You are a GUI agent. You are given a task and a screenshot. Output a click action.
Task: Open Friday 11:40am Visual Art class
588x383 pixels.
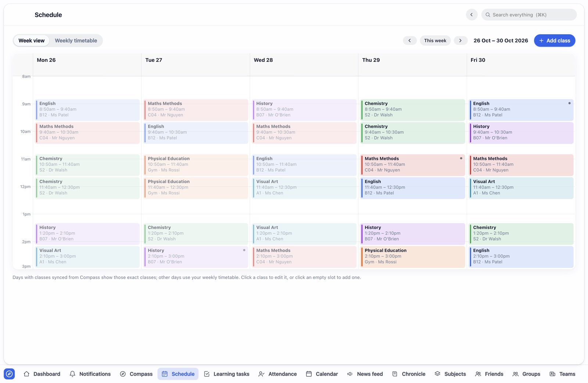[521, 187]
